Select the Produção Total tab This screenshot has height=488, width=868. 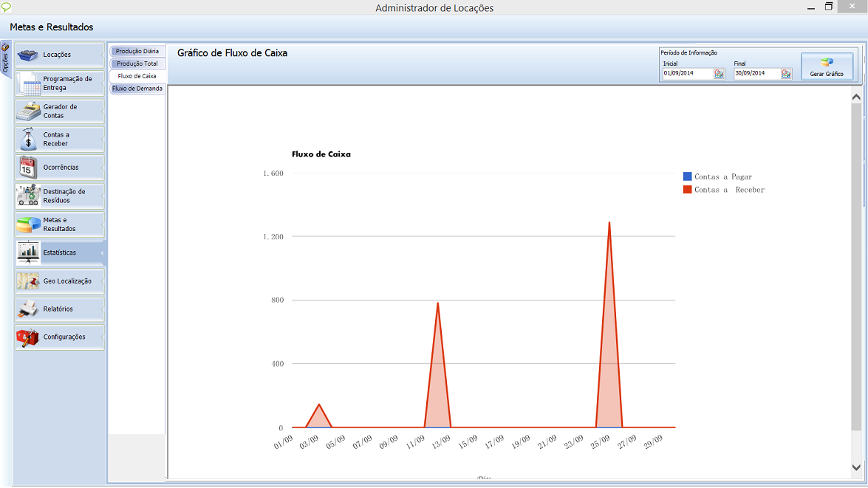click(137, 64)
